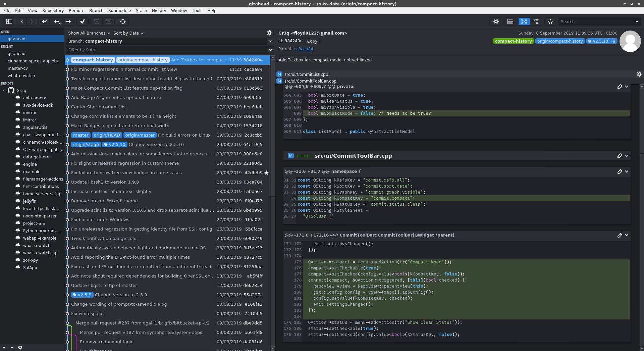Open the Show All Branches dropdown

[89, 33]
